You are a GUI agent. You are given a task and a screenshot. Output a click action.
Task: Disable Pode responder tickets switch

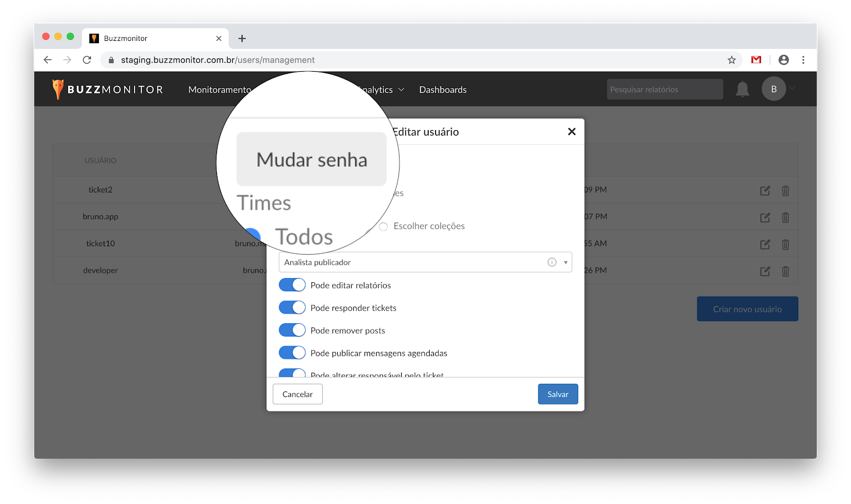[292, 308]
